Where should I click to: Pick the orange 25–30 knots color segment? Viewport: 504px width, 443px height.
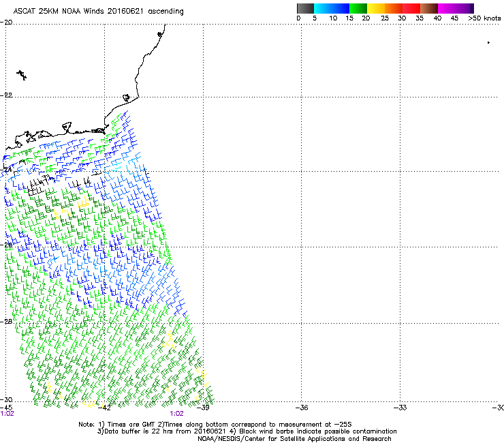pos(394,8)
